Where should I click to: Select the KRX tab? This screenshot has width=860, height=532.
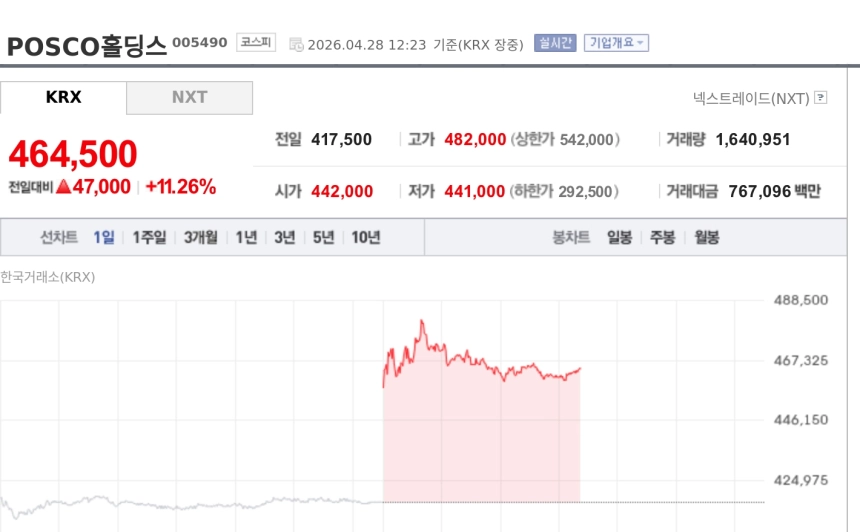(63, 98)
